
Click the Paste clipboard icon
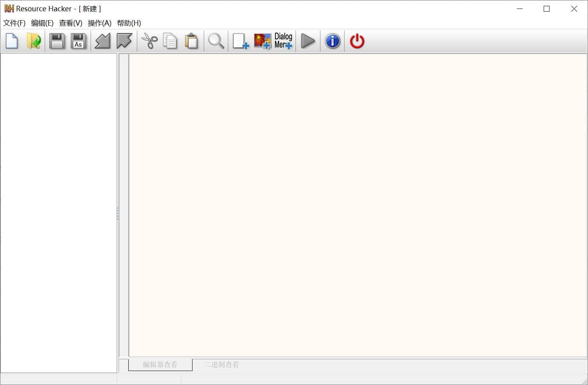tap(191, 41)
